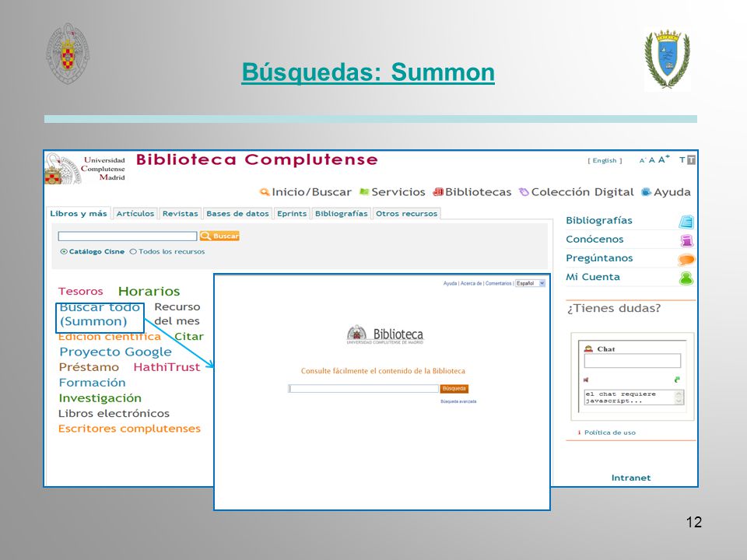Open the Artículos tab
Image resolution: width=747 pixels, height=560 pixels.
coord(135,213)
